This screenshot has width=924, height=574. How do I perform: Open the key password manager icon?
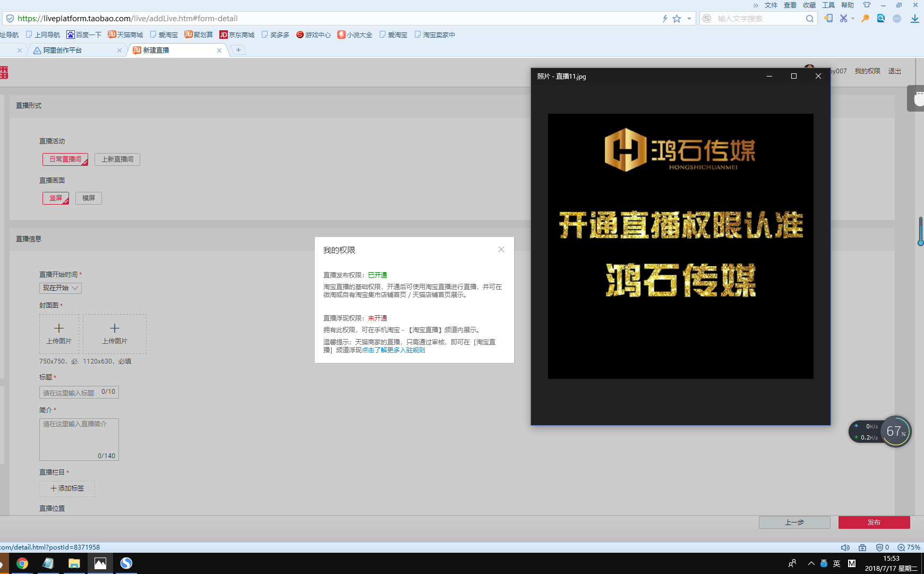point(866,18)
